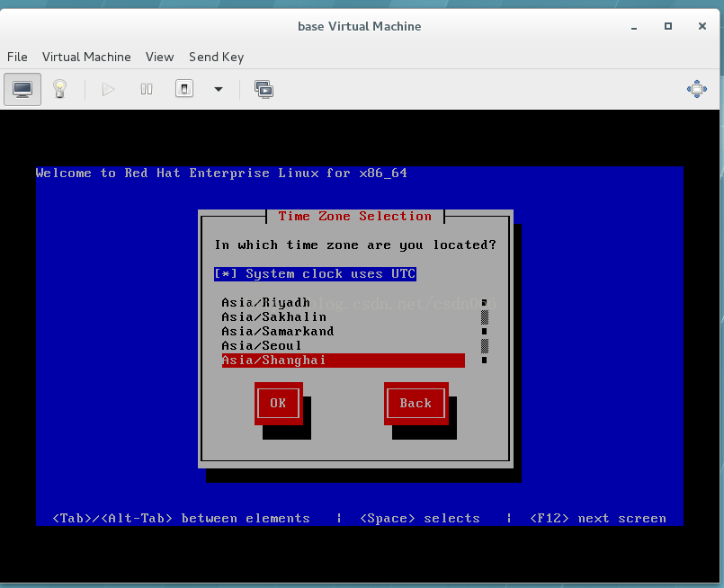This screenshot has width=724, height=588.
Task: Open the File menu
Action: click(17, 57)
